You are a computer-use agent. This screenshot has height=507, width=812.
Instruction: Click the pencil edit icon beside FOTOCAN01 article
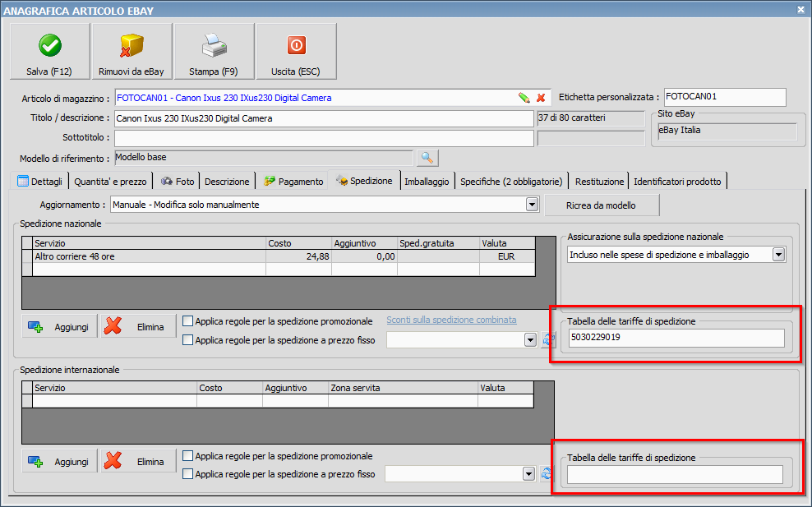click(x=524, y=97)
